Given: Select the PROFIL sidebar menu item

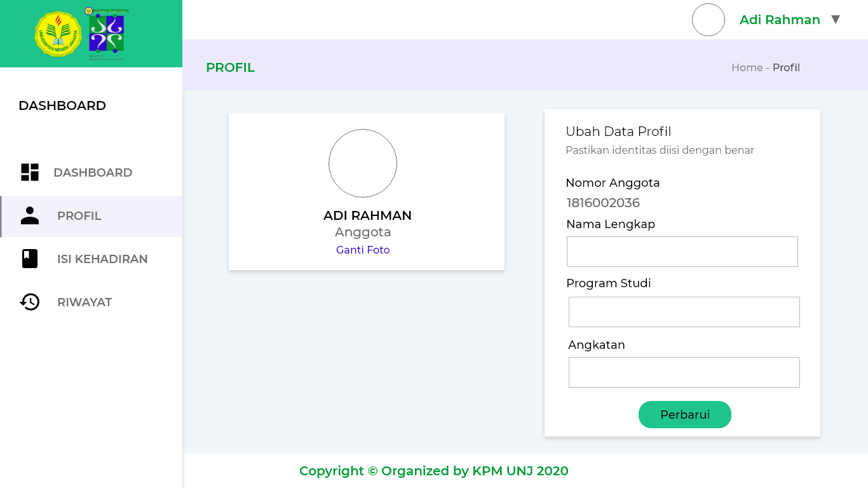Looking at the screenshot, I should [79, 216].
